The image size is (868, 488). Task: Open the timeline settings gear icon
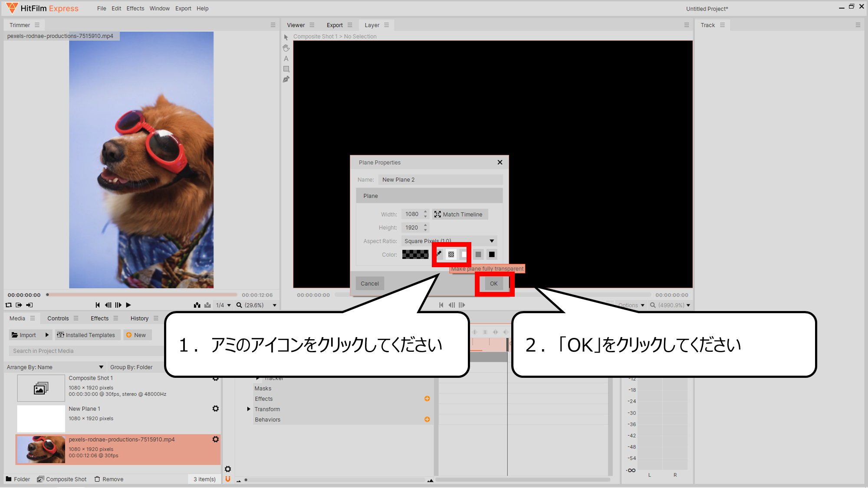click(x=228, y=469)
